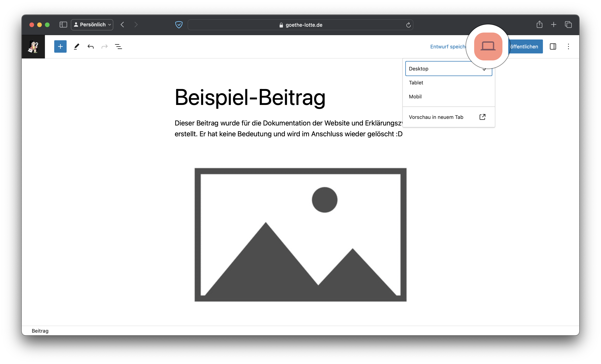This screenshot has height=364, width=601.
Task: Click the Undo arrow icon
Action: click(90, 46)
